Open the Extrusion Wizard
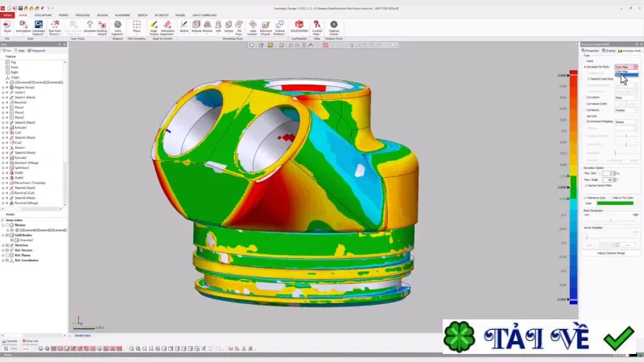644x362 pixels. [266, 27]
